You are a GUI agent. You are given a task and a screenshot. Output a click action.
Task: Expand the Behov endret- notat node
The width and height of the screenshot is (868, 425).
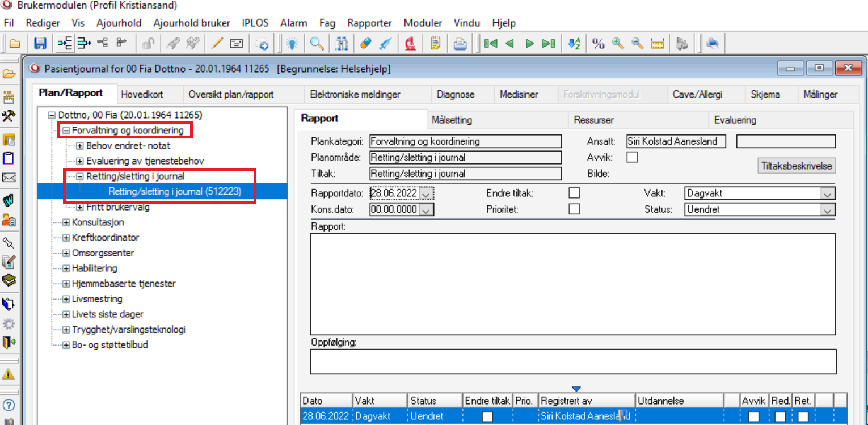pos(80,146)
